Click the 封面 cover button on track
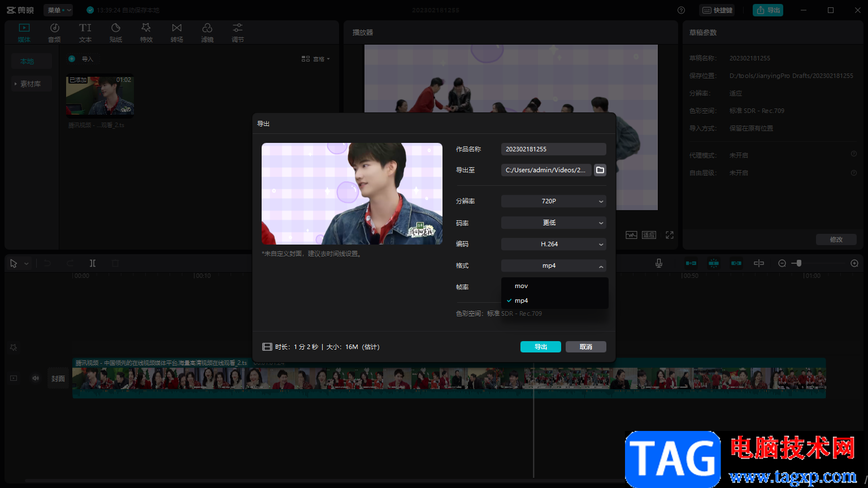Screen dimensions: 868x488 [x=58, y=378]
